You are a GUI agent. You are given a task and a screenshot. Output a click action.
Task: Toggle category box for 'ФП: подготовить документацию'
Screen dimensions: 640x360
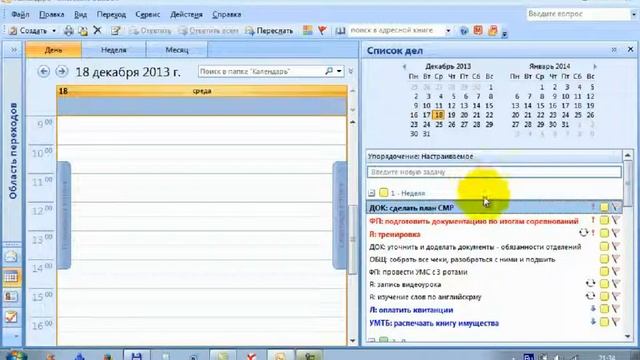point(604,220)
